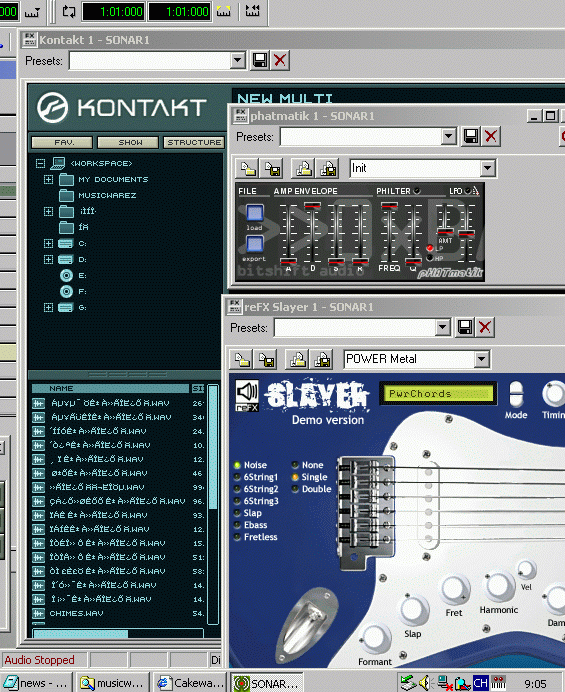Delete the Kontakt preset with red X

[x=280, y=60]
